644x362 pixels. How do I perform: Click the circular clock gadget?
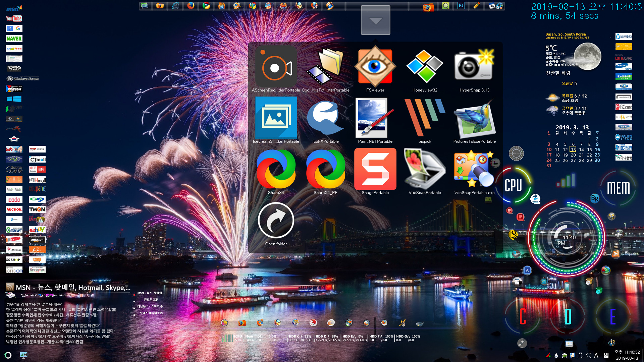[x=566, y=238]
